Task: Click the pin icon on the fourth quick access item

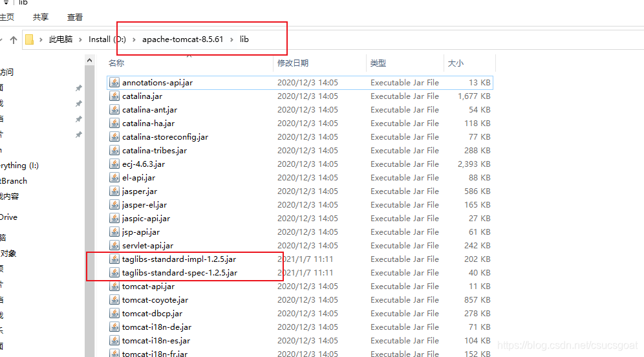Action: (79, 135)
